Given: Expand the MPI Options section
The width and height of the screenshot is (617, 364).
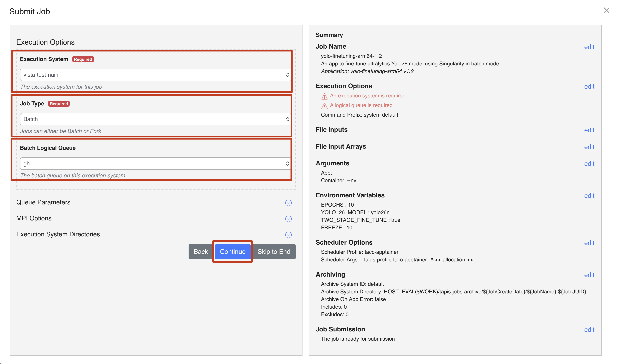Looking at the screenshot, I should tap(288, 219).
